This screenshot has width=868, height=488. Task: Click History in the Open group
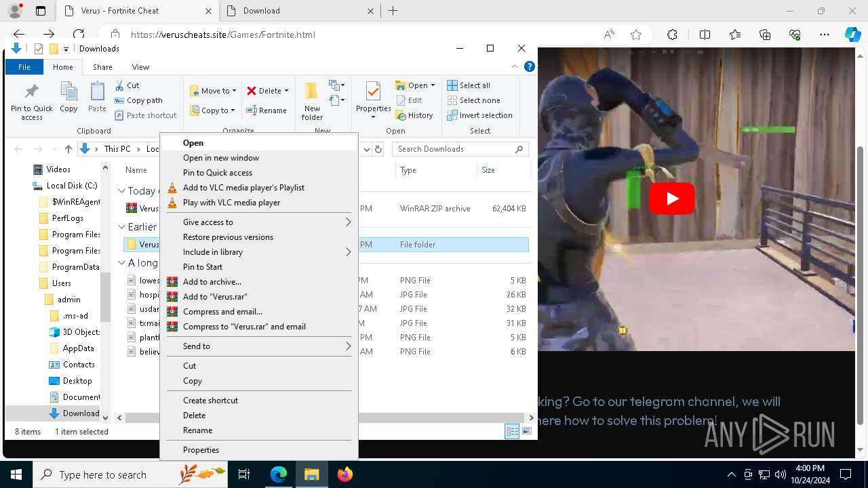click(x=414, y=115)
